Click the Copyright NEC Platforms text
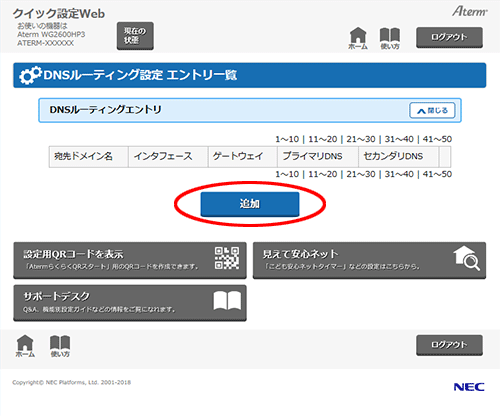The height and width of the screenshot is (416, 500). click(x=72, y=382)
